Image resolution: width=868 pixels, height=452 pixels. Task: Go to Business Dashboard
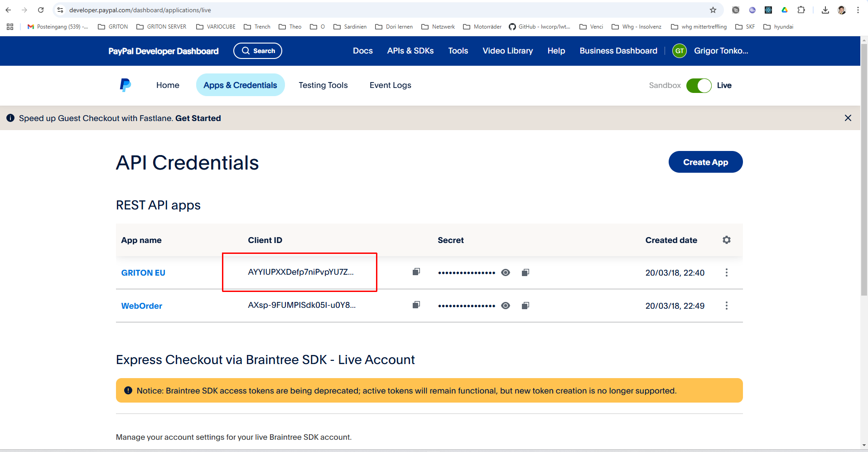click(x=618, y=51)
